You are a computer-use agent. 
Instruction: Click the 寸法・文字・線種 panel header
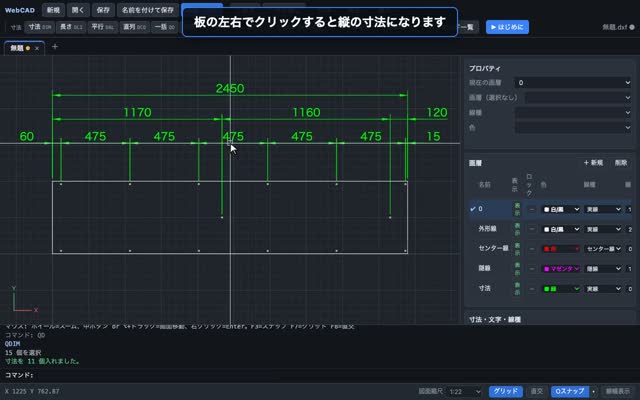click(495, 319)
